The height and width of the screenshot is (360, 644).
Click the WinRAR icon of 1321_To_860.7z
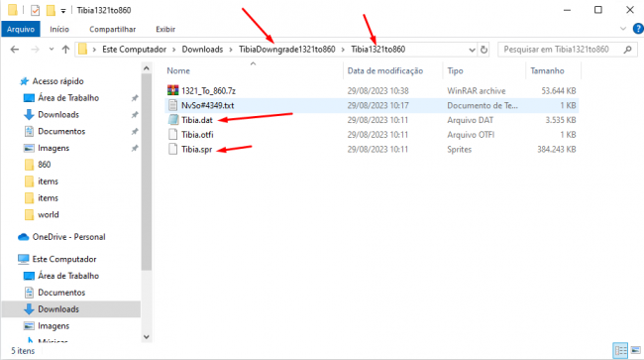pos(173,90)
